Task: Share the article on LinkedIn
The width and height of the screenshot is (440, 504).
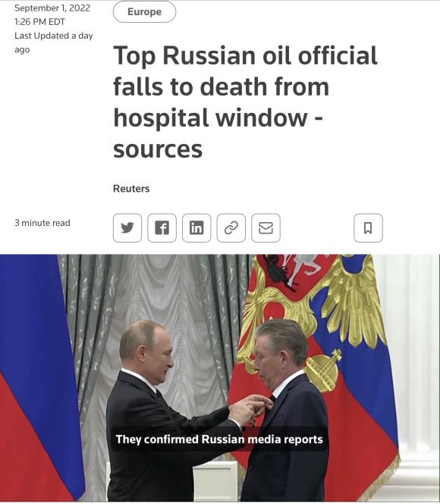Action: click(x=196, y=228)
